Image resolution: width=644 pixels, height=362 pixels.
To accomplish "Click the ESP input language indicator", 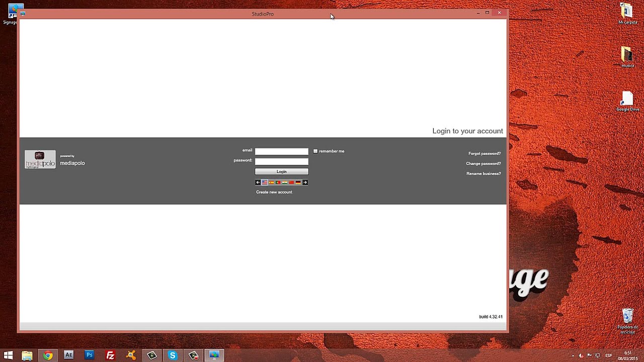I will [x=608, y=355].
